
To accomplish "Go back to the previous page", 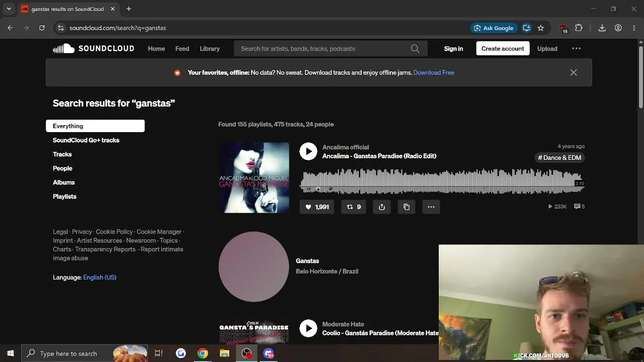I will [10, 28].
